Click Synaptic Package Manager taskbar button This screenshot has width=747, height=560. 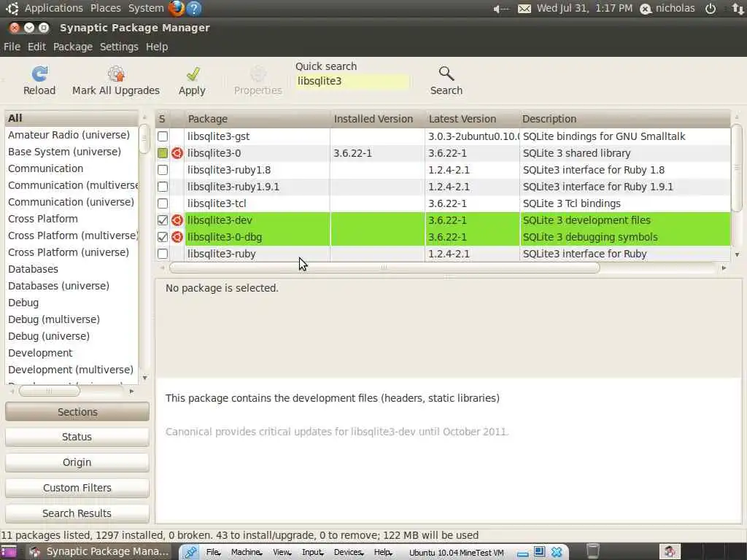[99, 551]
